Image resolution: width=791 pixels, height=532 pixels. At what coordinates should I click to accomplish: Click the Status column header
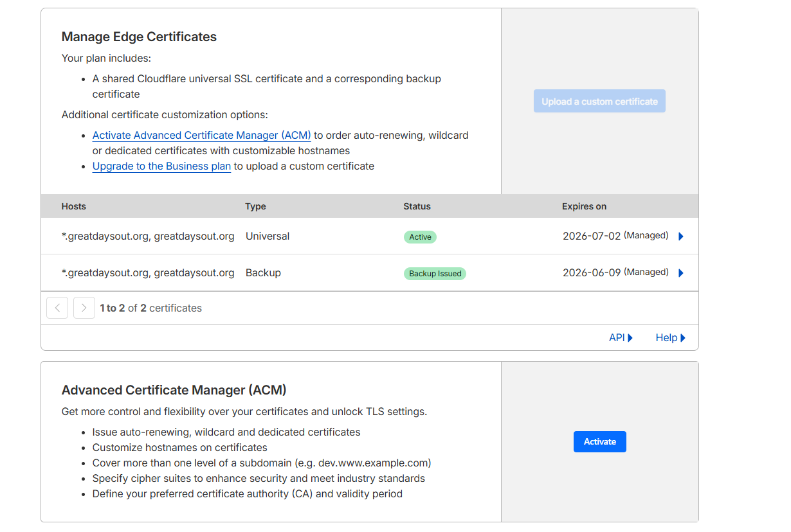[x=417, y=206]
